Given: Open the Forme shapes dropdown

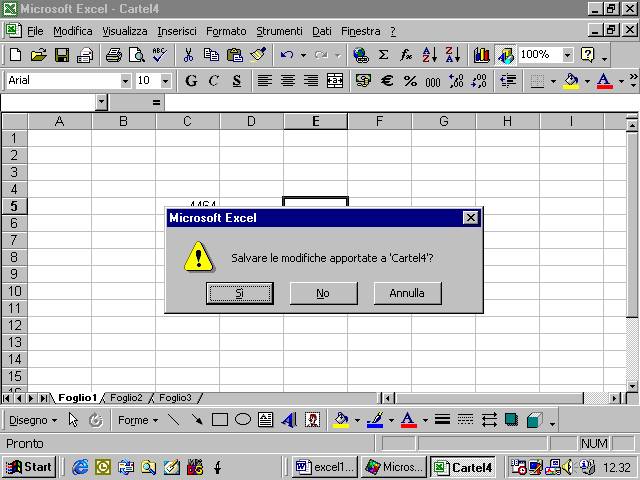Looking at the screenshot, I should click(x=138, y=420).
